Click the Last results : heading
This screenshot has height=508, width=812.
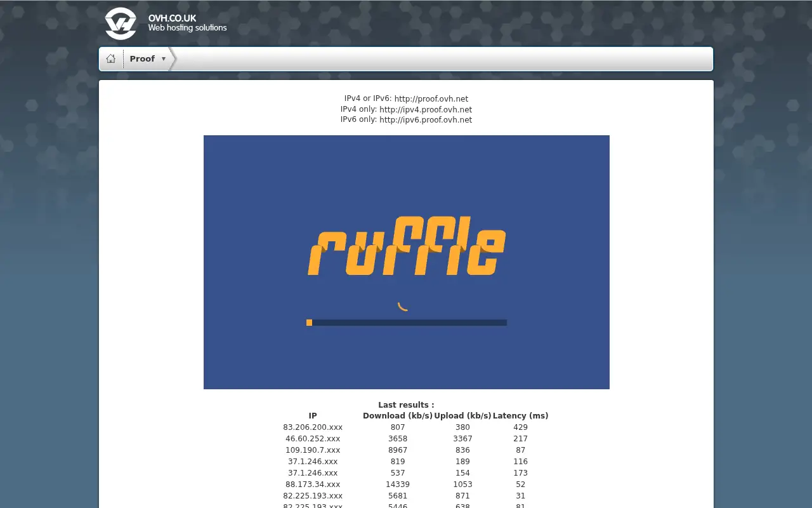pos(406,405)
